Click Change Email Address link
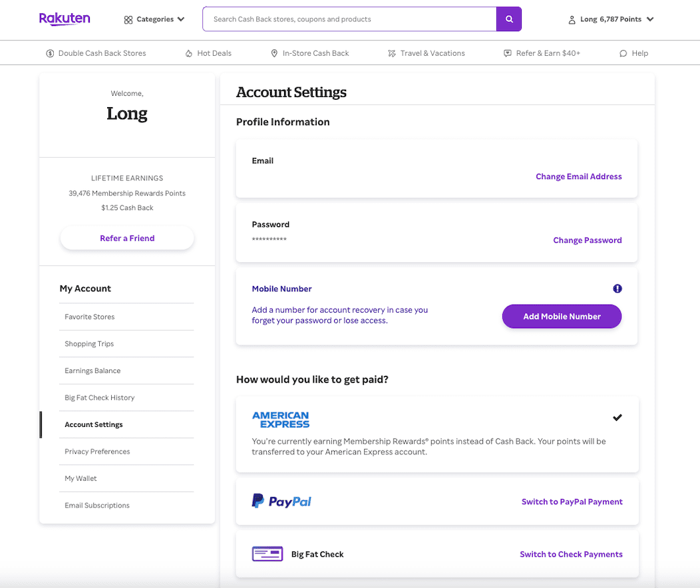Image resolution: width=700 pixels, height=588 pixels. click(x=578, y=176)
